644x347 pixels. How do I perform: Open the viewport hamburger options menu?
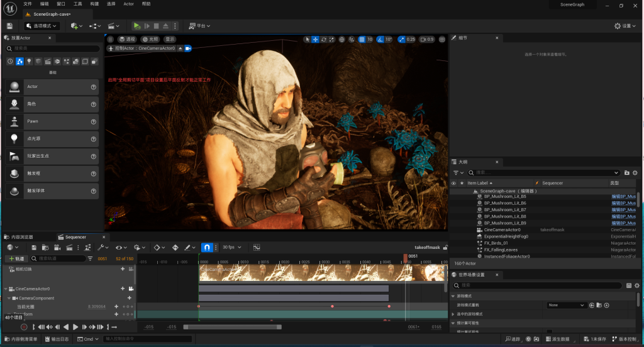pyautogui.click(x=111, y=40)
